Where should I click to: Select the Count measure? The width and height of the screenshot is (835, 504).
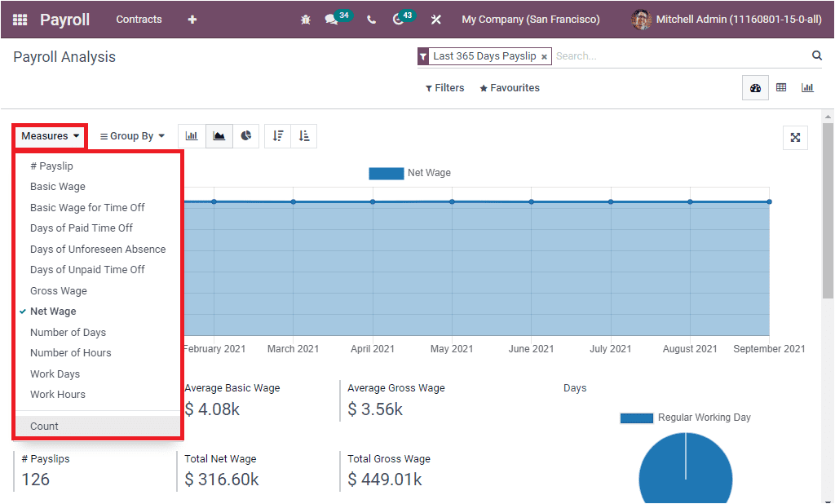click(44, 426)
